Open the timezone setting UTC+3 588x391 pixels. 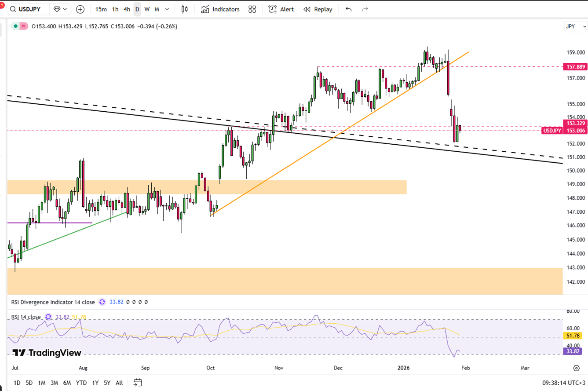click(x=564, y=383)
